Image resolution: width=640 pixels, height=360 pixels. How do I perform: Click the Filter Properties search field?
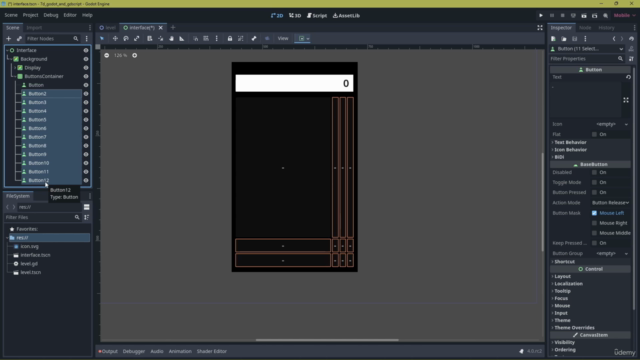point(586,59)
